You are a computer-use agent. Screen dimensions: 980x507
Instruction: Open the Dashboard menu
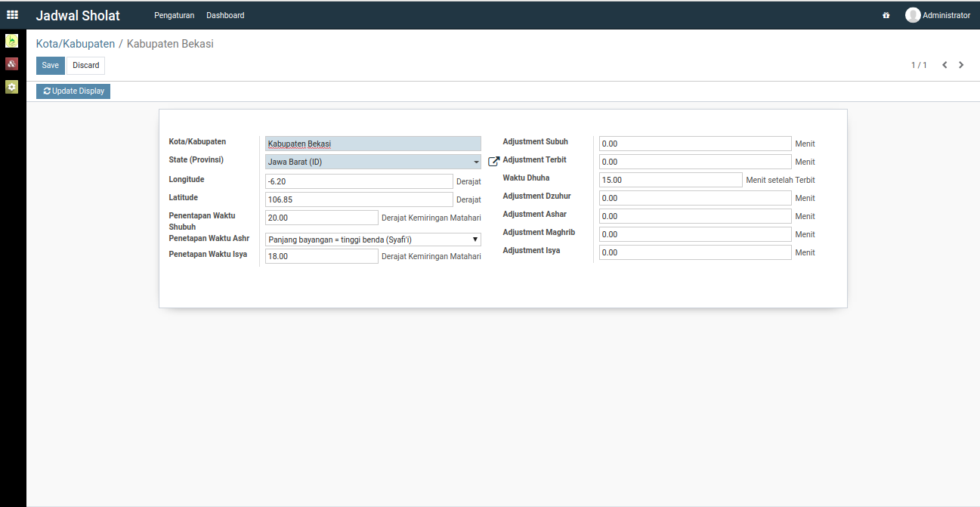tap(225, 15)
